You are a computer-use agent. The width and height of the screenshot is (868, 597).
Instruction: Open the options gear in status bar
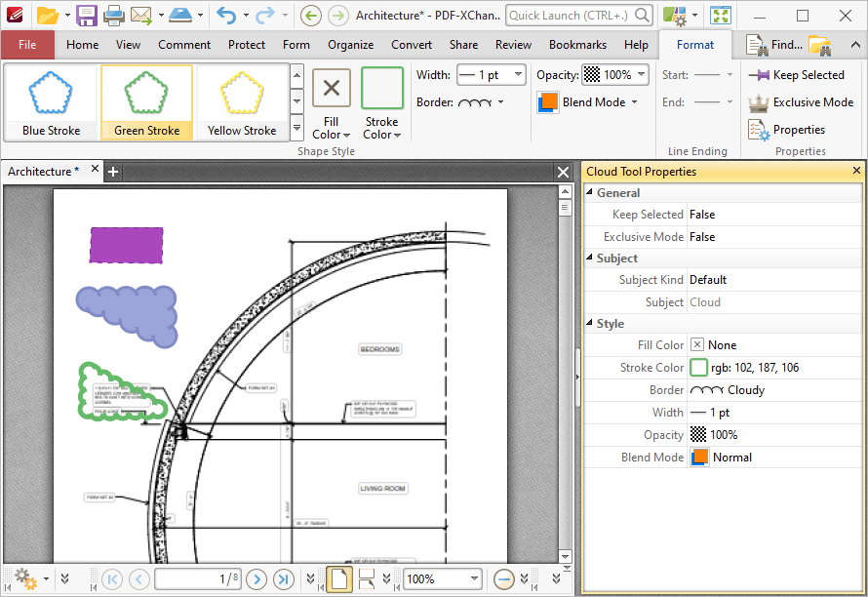coord(25,578)
